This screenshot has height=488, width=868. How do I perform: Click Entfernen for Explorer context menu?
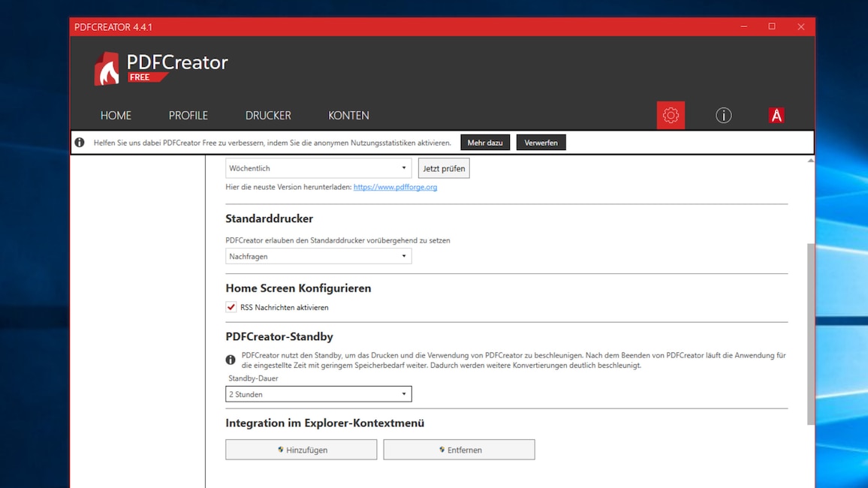pyautogui.click(x=459, y=450)
